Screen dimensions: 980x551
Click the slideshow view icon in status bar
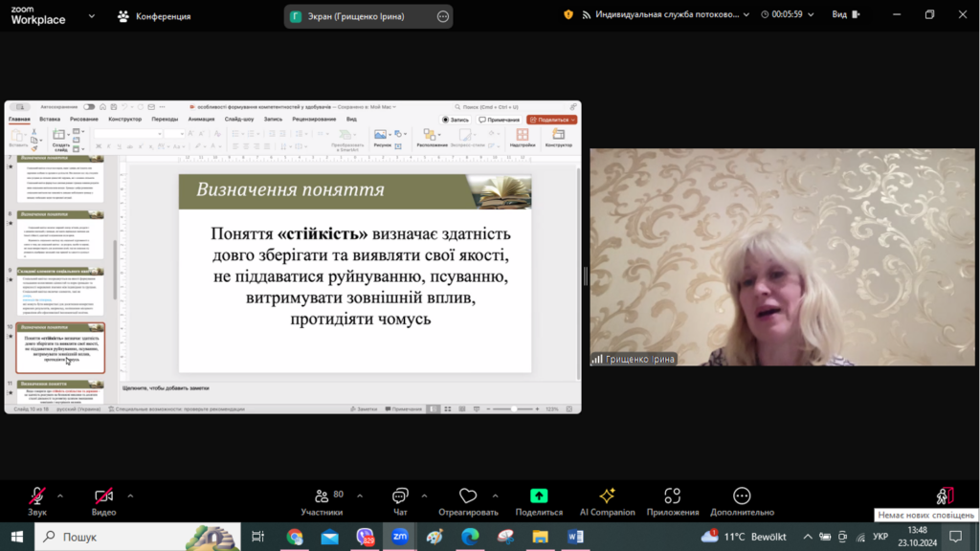(477, 409)
